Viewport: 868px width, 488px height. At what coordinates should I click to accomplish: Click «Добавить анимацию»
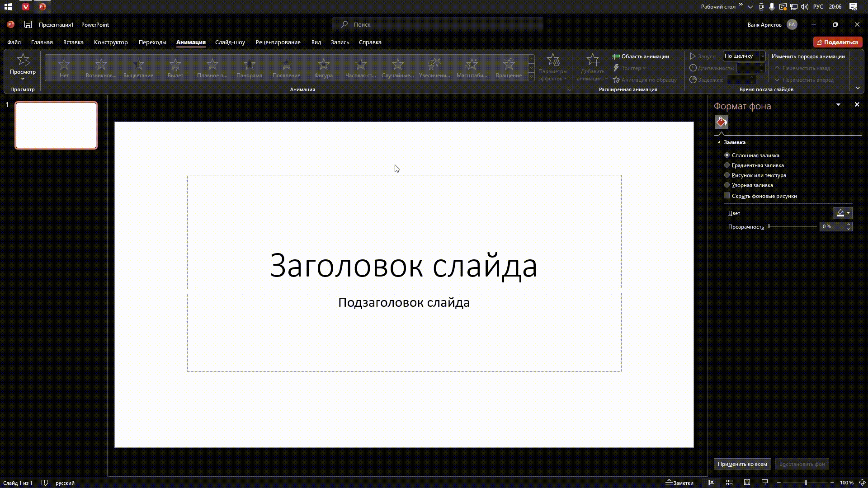point(593,68)
